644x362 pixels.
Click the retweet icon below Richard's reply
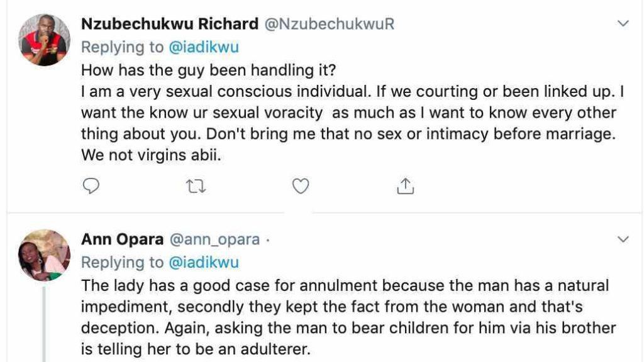(x=196, y=185)
